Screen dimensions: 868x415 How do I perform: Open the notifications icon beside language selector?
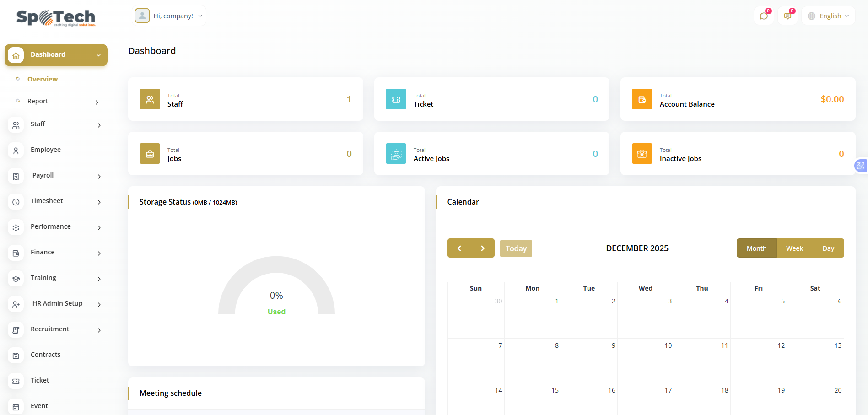pos(787,16)
